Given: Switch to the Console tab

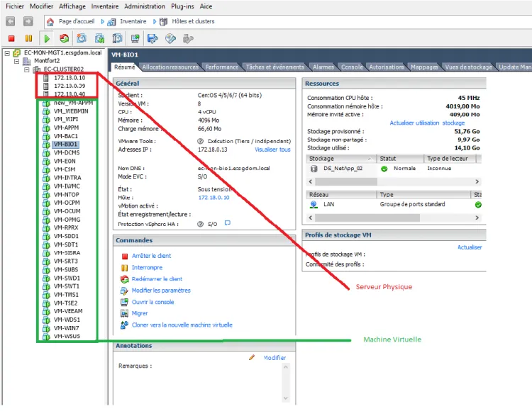Looking at the screenshot, I should coord(352,67).
